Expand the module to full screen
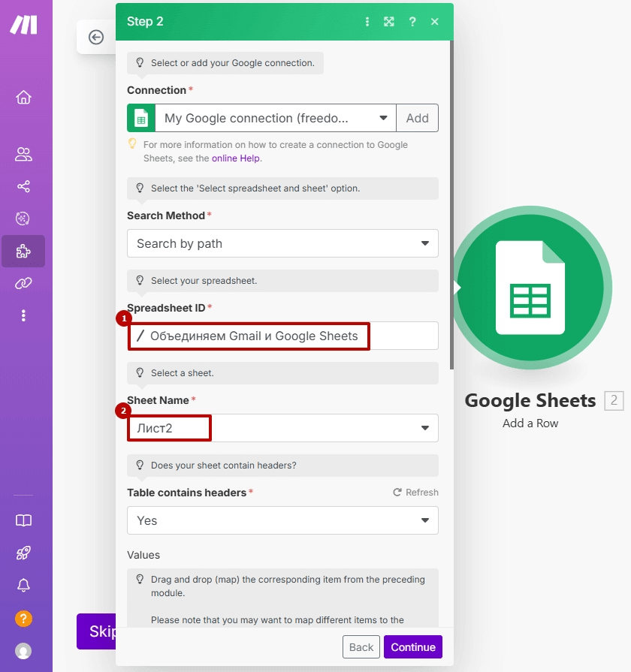This screenshot has height=672, width=631. point(389,22)
